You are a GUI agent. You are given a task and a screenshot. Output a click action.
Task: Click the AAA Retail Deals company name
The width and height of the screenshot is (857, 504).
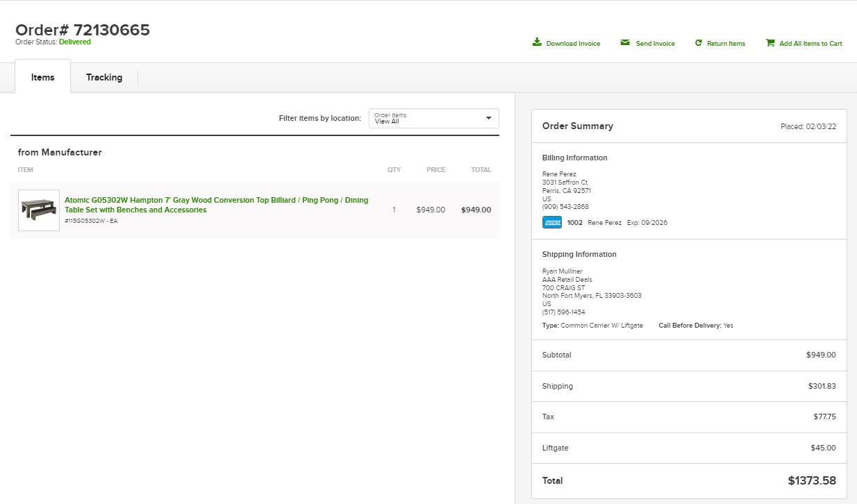click(x=567, y=279)
